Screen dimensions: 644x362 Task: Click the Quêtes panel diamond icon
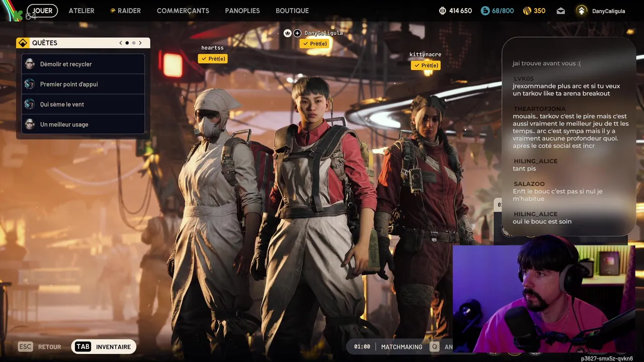23,43
